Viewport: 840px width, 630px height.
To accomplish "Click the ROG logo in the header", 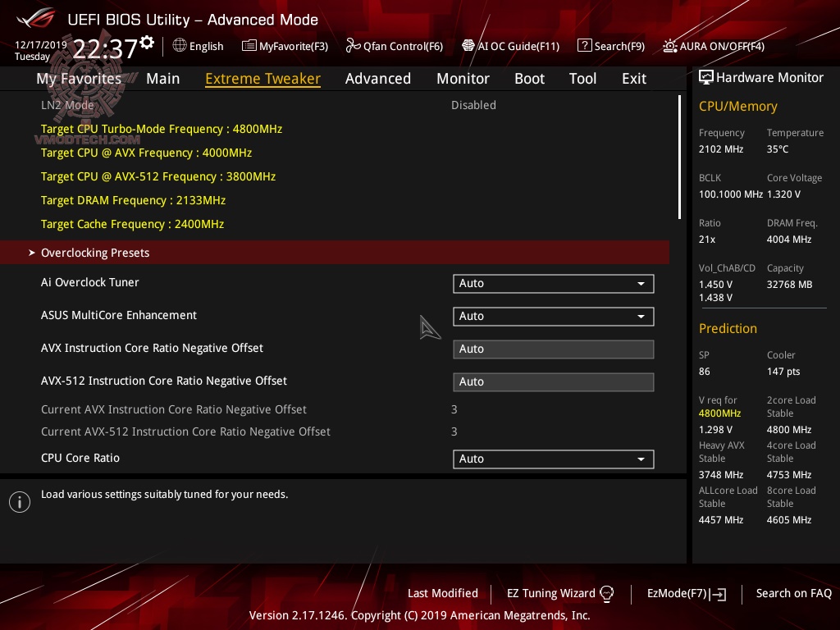I will pos(35,19).
